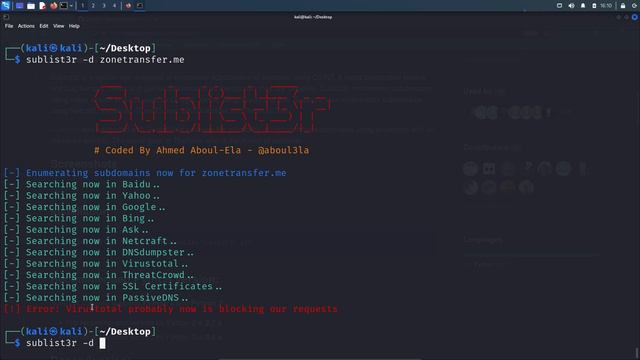
Task: Click the show desktop panel icon
Action: coord(19,6)
